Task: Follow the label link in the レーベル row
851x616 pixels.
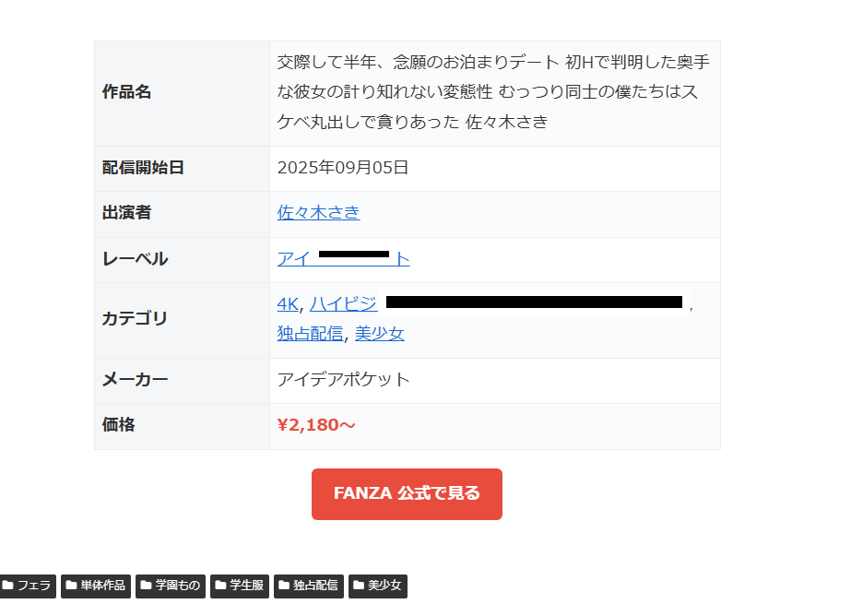Action: tap(344, 259)
